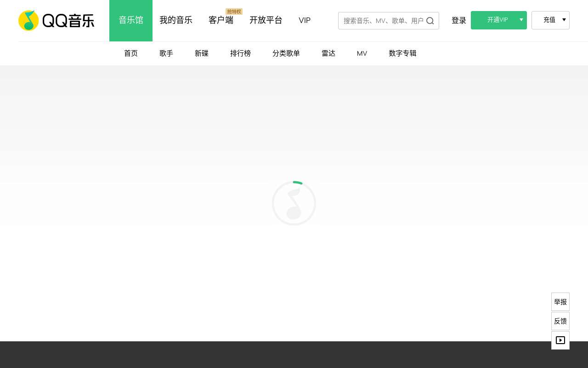Screen dimensions: 588x368
Task: Click the search magnifier icon
Action: [430, 21]
